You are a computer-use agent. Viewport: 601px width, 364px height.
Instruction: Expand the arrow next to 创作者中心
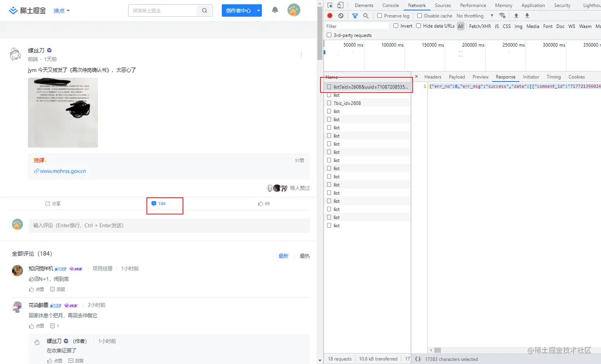pos(259,11)
